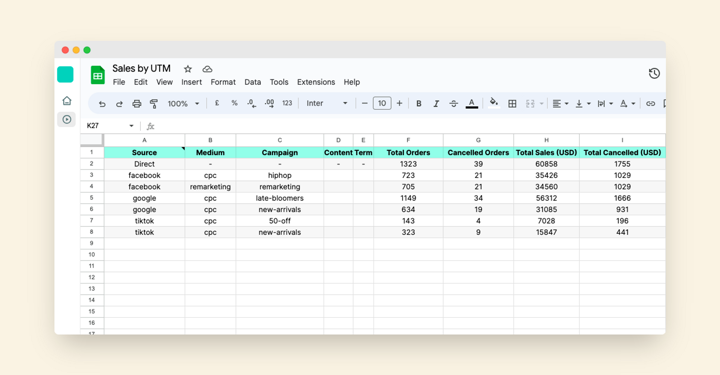
Task: Click the fill color bucket icon
Action: point(494,102)
